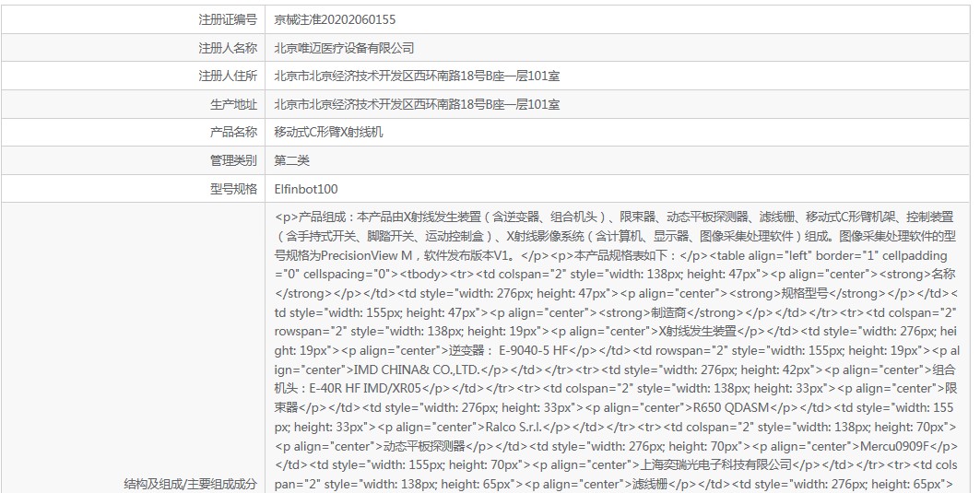The width and height of the screenshot is (980, 493).
Task: Select the address value in the 生产地址 row
Action: click(417, 104)
